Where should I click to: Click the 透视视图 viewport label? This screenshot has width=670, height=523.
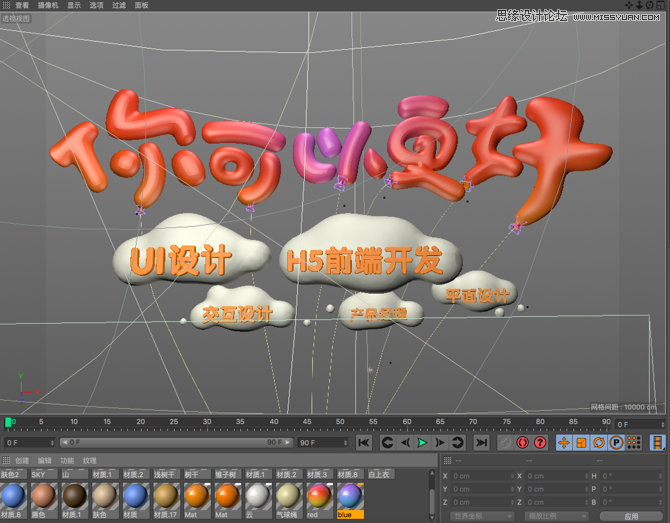[16, 18]
